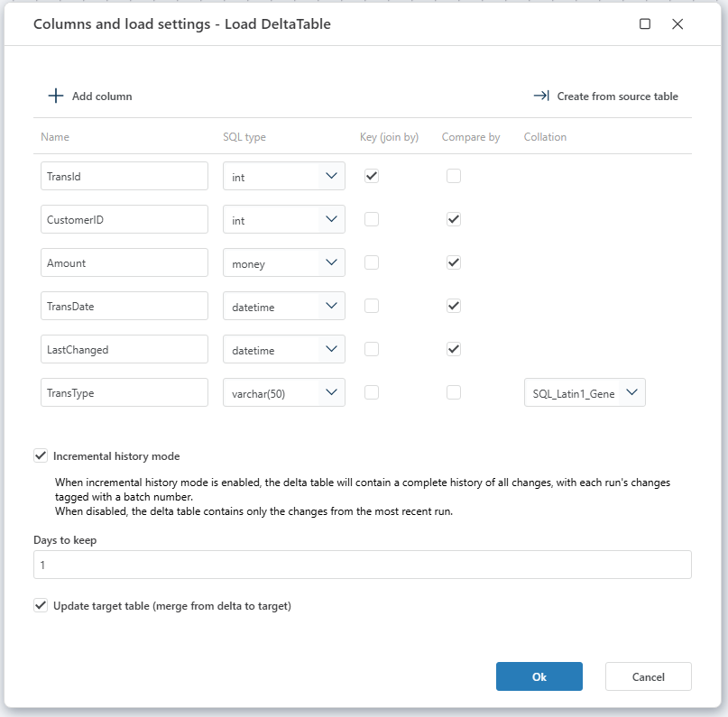Check Key (join by) for Amount
Image resolution: width=728 pixels, height=717 pixels.
(372, 262)
